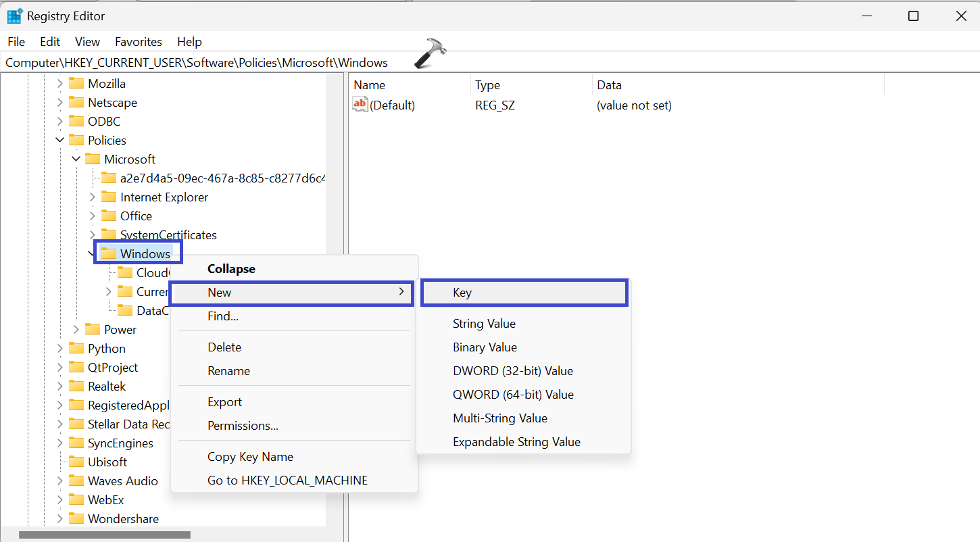Open the Favorites menu
This screenshot has width=980, height=542.
click(139, 42)
